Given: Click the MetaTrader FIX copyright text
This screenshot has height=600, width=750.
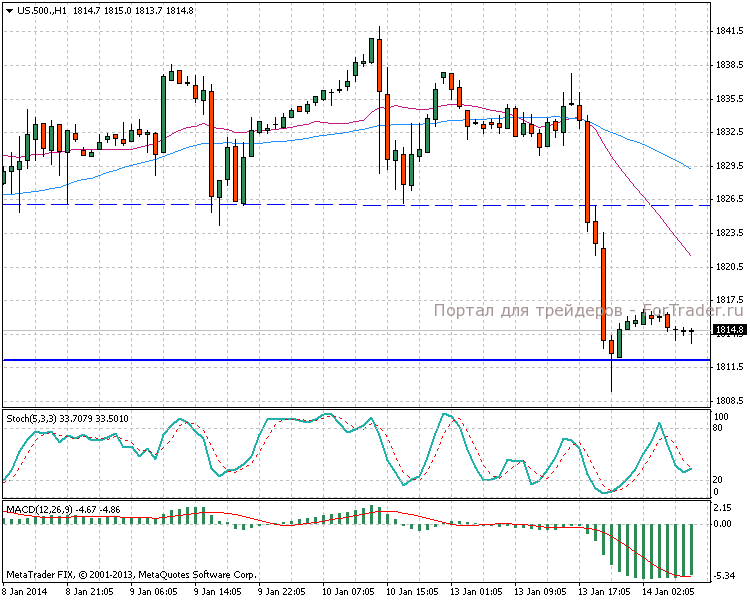Looking at the screenshot, I should pyautogui.click(x=131, y=575).
